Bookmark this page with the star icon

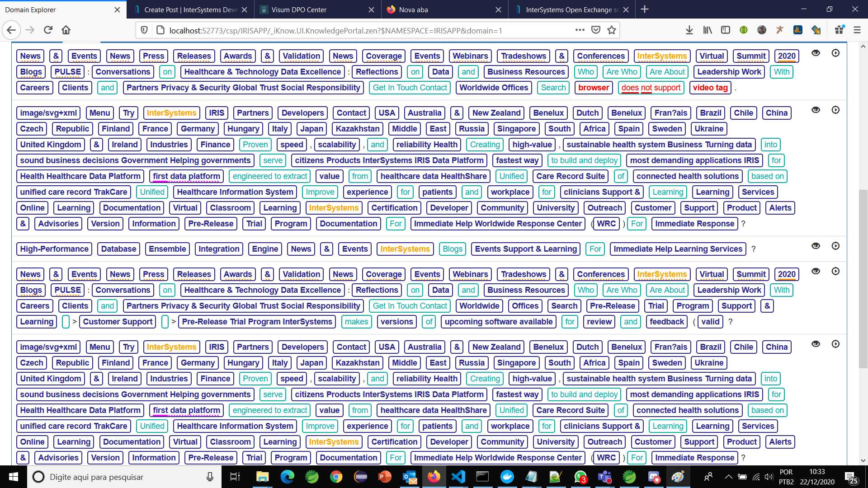(612, 30)
